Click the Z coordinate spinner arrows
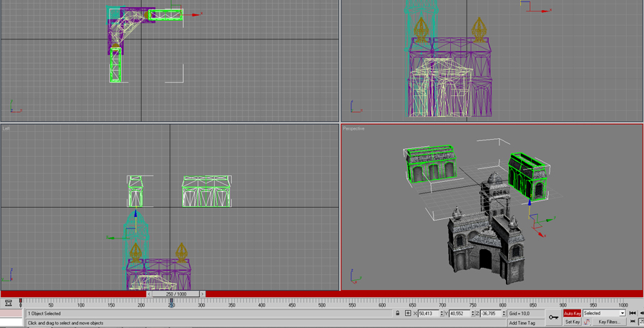This screenshot has width=644, height=328. 504,314
